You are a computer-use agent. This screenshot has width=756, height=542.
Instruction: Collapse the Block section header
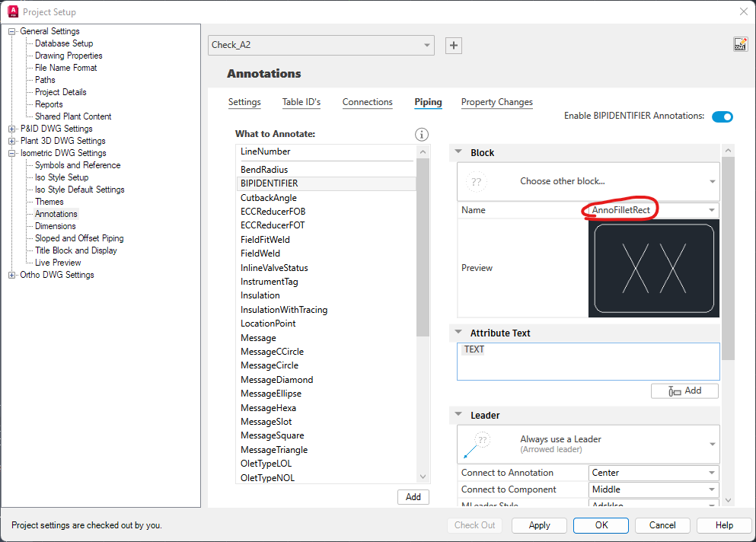pos(458,152)
